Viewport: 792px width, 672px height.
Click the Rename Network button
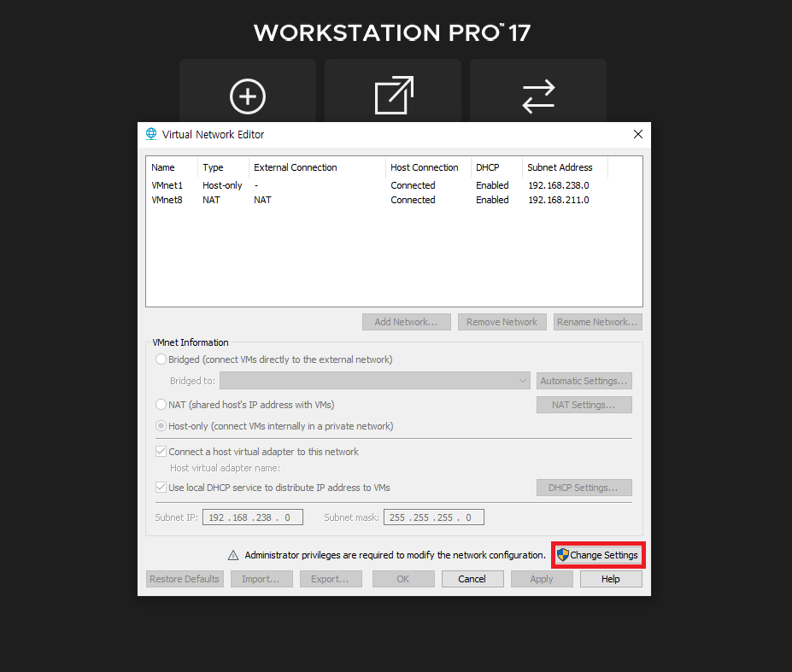click(597, 322)
